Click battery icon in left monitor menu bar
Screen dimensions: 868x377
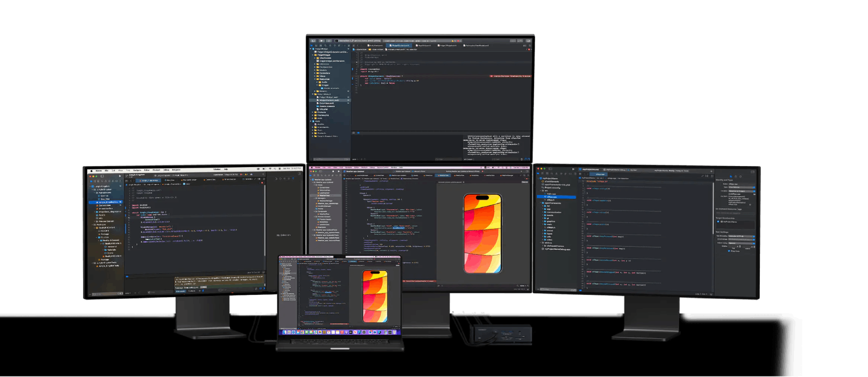tap(264, 169)
